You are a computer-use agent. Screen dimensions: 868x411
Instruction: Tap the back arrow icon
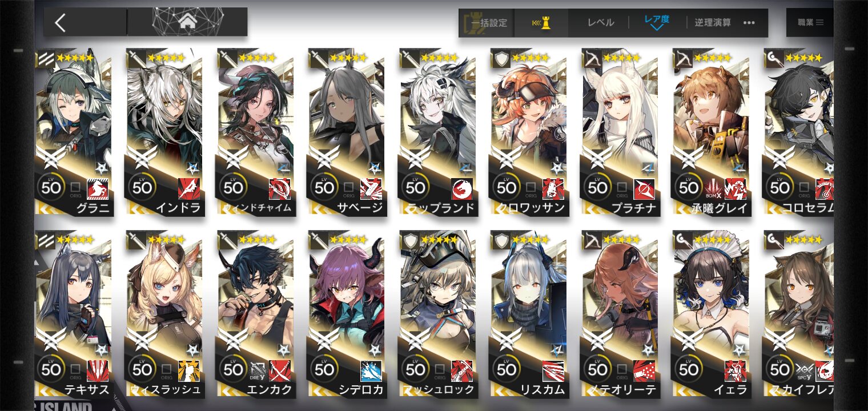[x=61, y=23]
